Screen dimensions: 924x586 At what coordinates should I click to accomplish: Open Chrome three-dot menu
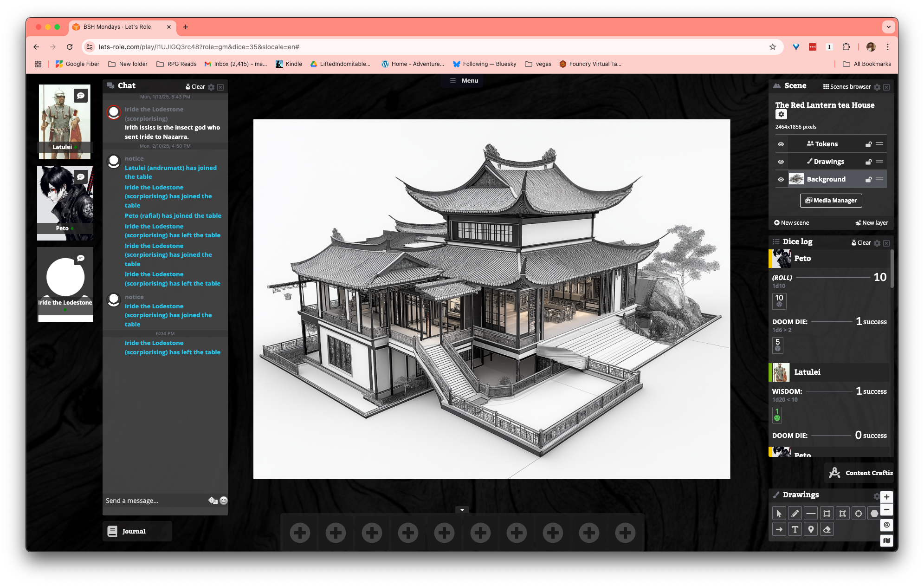(x=887, y=47)
